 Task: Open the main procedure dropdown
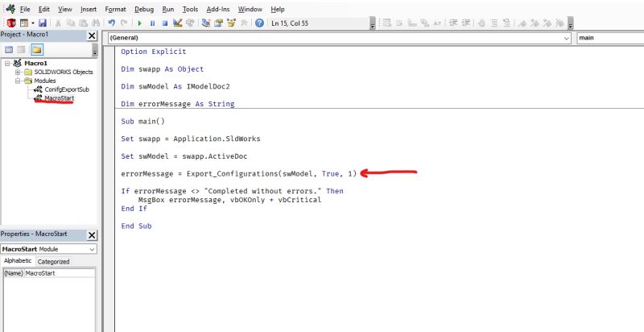[610, 38]
